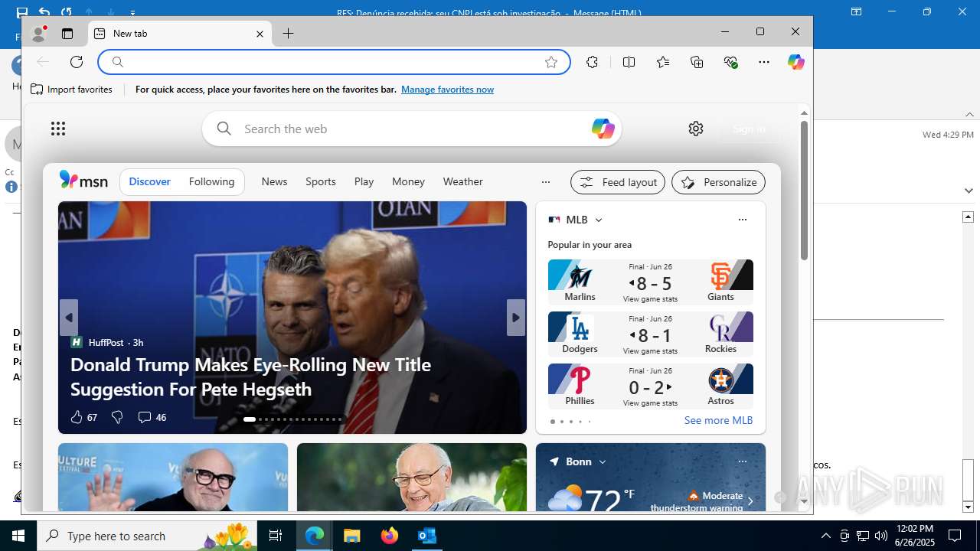
Task: Open comments on Trump article
Action: click(x=152, y=417)
